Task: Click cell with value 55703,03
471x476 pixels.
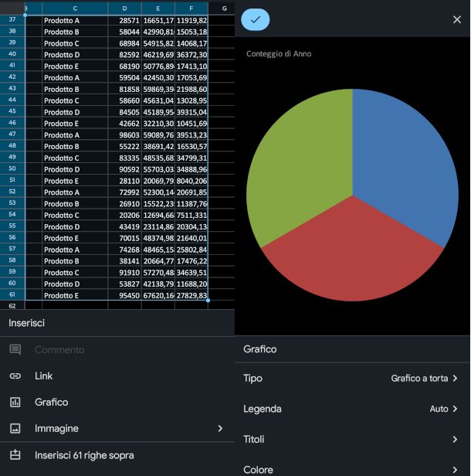Action: pos(158,169)
